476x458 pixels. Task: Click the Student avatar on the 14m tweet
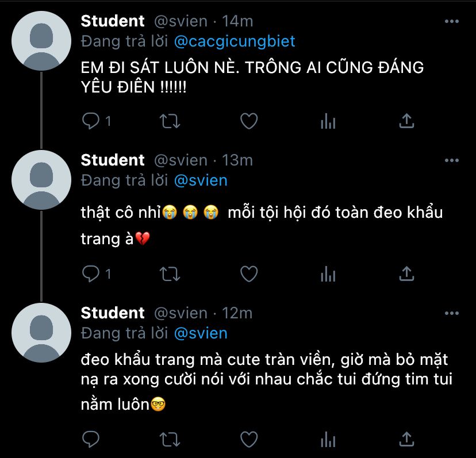pos(41,40)
